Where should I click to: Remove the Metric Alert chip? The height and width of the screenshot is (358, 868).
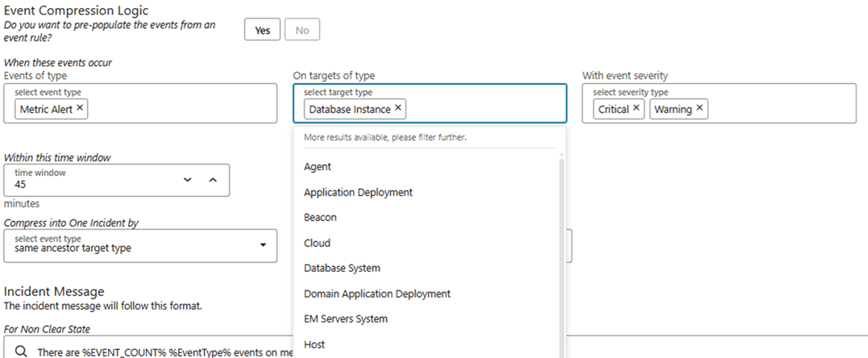pyautogui.click(x=80, y=108)
